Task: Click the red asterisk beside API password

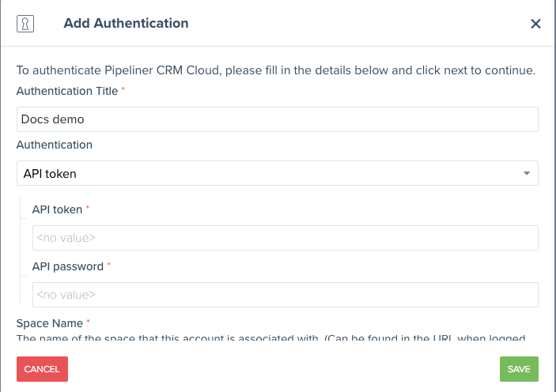Action: click(108, 266)
